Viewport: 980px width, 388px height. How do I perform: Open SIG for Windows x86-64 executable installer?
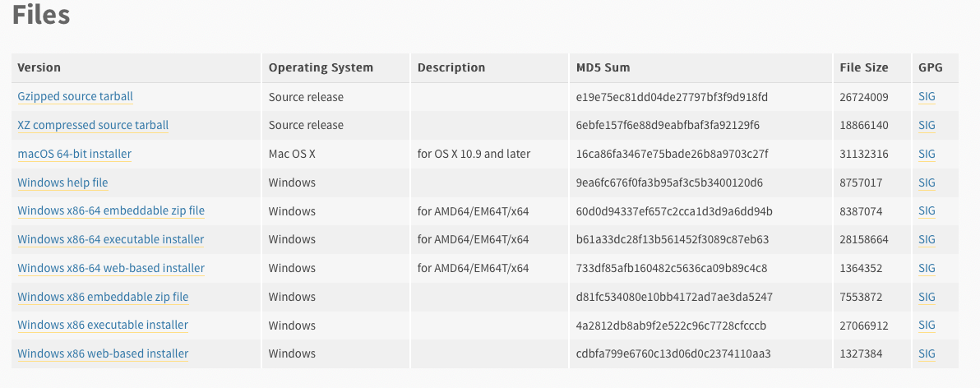coord(927,239)
